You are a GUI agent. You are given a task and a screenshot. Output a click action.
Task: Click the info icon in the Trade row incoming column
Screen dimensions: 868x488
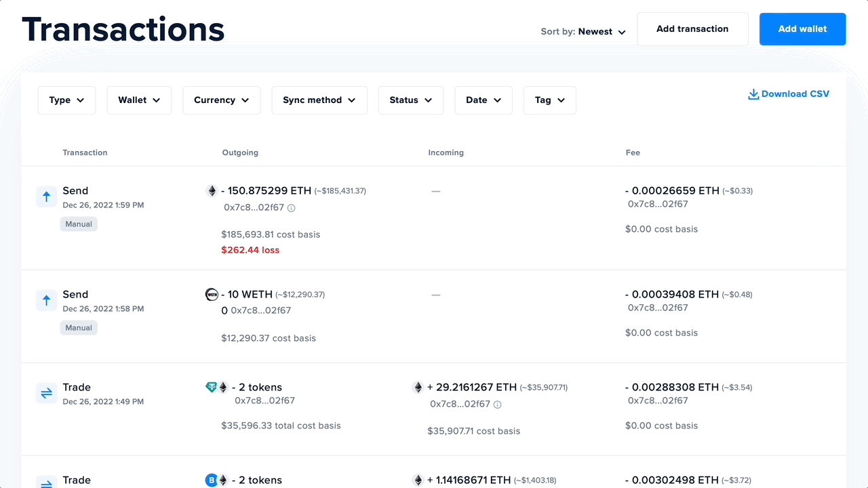[x=499, y=404]
